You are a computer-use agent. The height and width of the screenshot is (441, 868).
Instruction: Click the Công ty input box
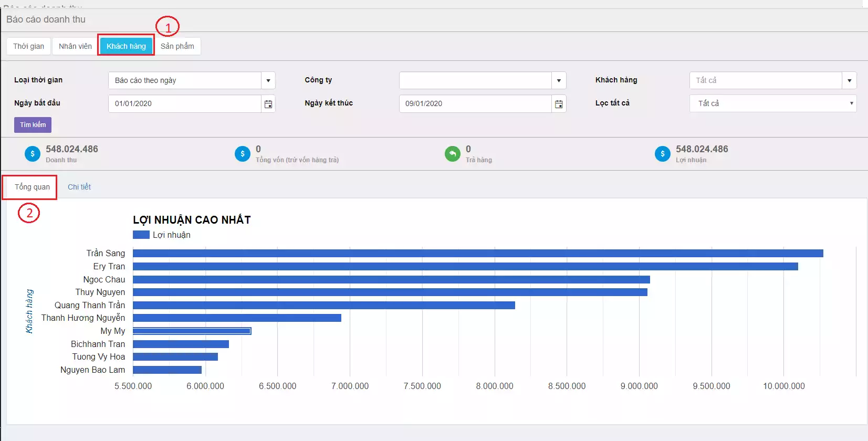tap(475, 80)
